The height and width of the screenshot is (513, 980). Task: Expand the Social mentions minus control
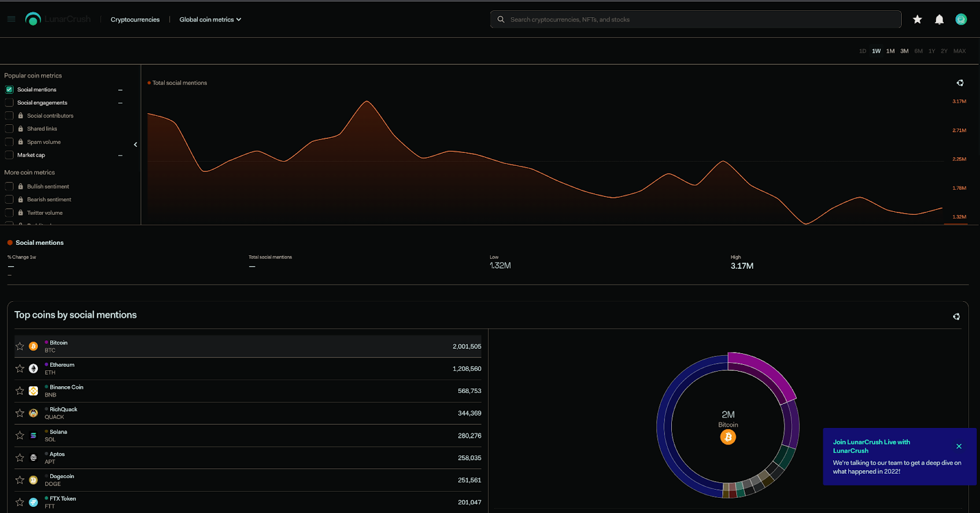click(120, 90)
